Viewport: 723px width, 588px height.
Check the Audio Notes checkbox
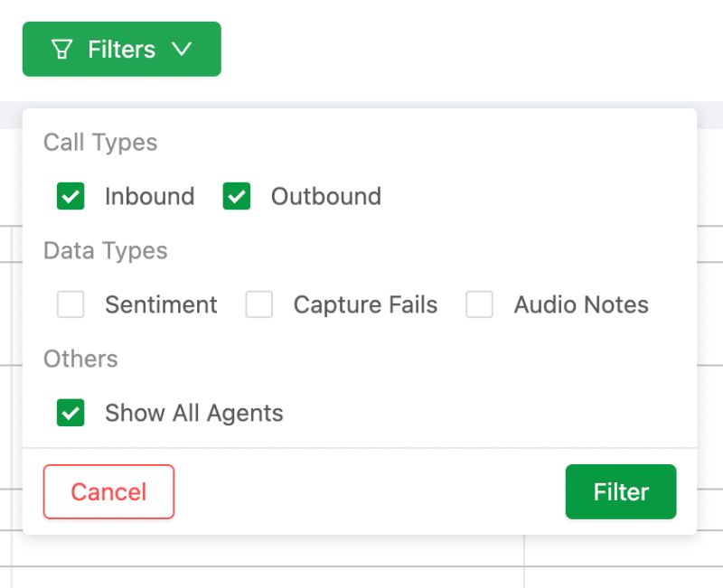tap(480, 304)
